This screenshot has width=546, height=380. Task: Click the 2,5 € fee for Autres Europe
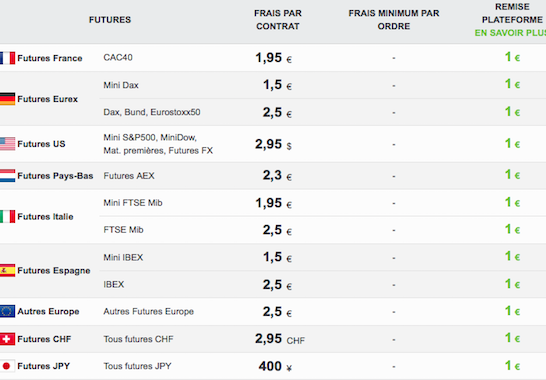coord(277,312)
